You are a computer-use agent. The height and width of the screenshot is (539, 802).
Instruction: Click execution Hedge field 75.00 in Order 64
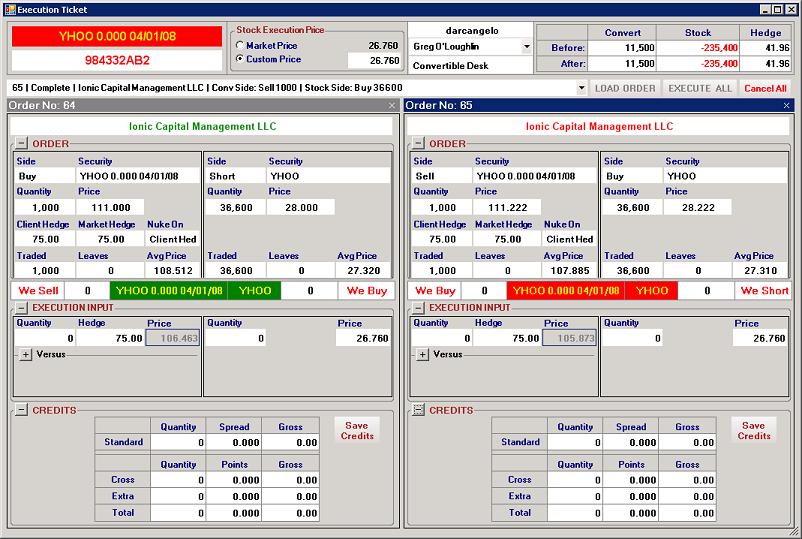[x=110, y=338]
